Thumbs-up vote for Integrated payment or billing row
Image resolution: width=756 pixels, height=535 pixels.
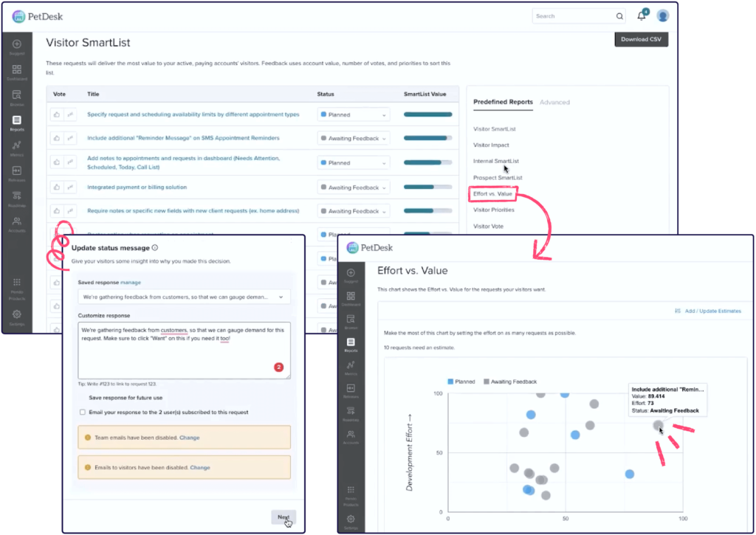coord(57,187)
